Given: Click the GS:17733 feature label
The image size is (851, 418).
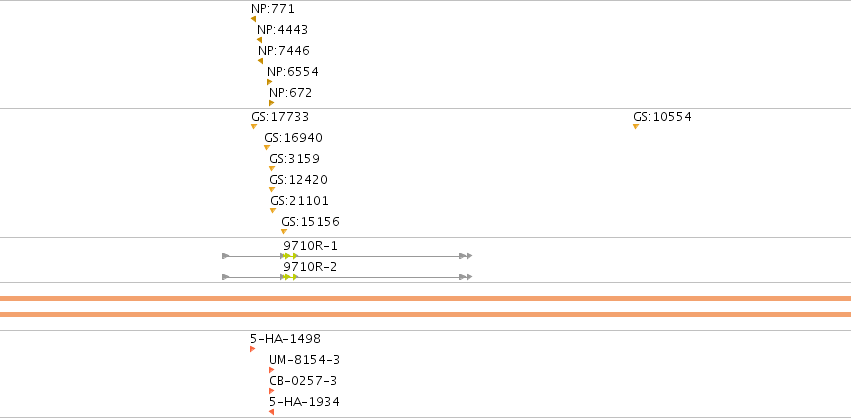Looking at the screenshot, I should tap(280, 117).
